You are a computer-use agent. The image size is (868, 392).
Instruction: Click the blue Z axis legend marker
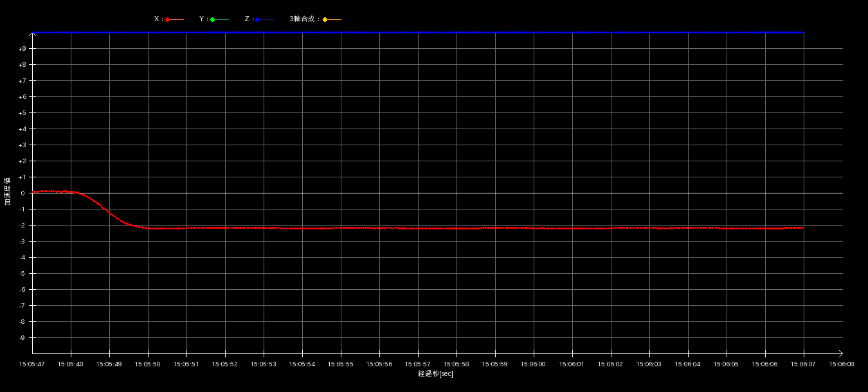click(x=258, y=20)
